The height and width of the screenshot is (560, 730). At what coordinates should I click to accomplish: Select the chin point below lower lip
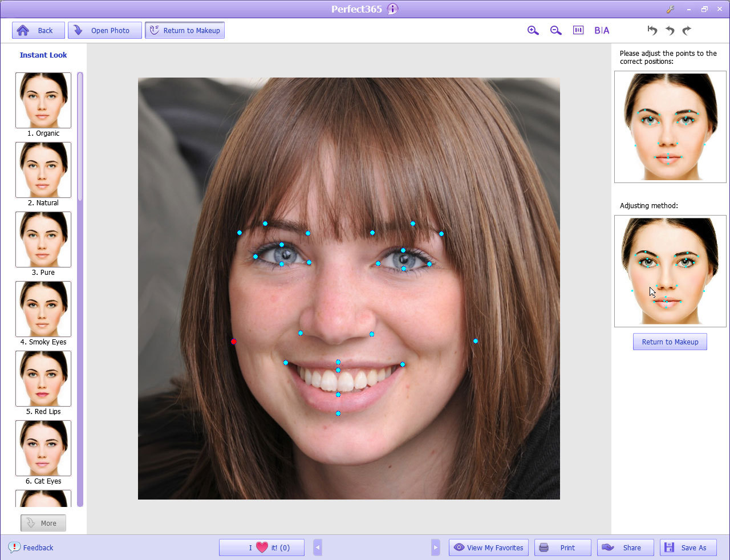338,413
